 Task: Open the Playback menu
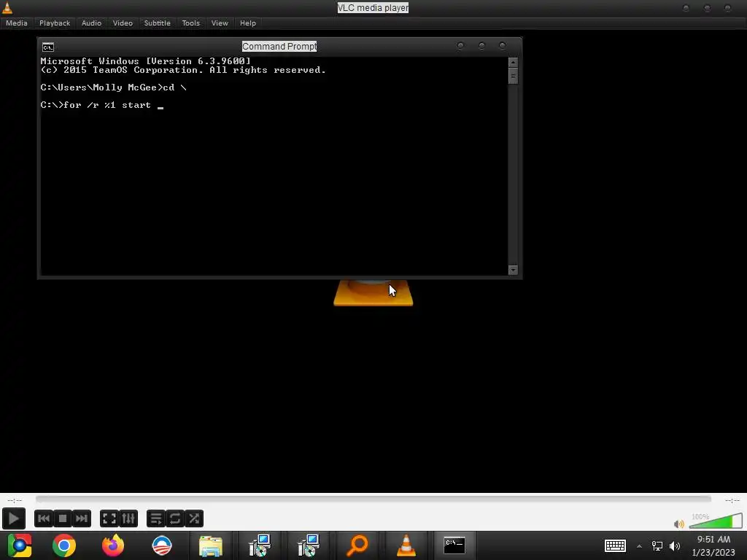pyautogui.click(x=55, y=23)
